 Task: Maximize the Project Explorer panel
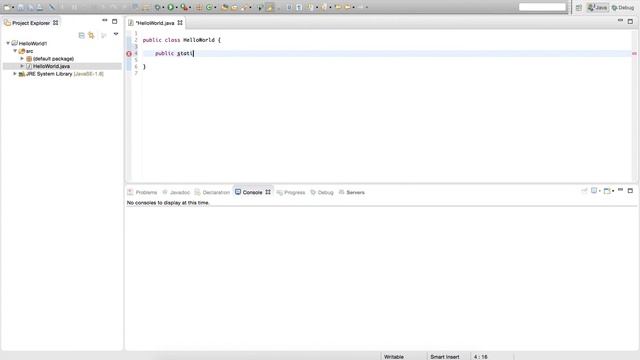[x=115, y=21]
